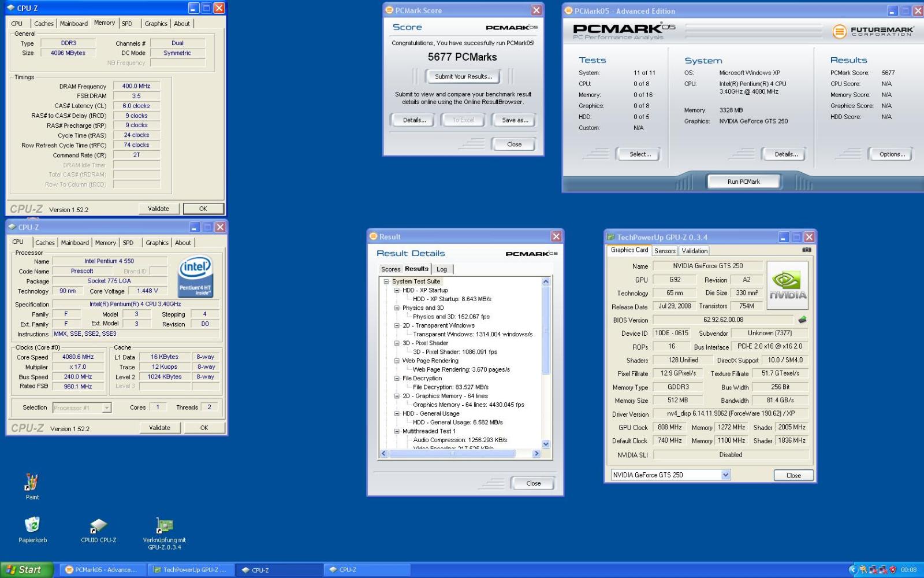Open the About tab in top CPU-Z window

(x=182, y=24)
